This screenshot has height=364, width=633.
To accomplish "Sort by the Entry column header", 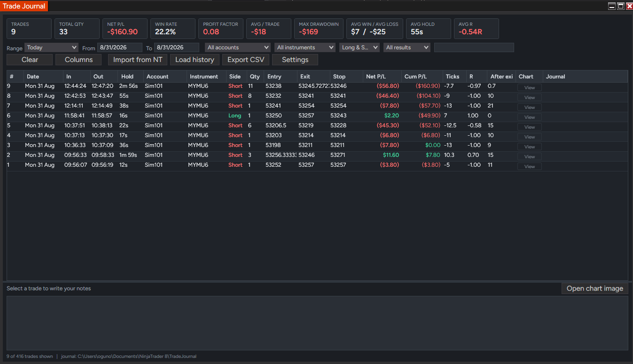I will pyautogui.click(x=281, y=77).
